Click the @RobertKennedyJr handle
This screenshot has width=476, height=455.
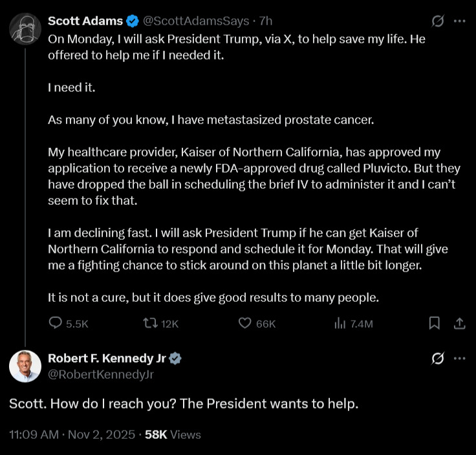pos(100,374)
